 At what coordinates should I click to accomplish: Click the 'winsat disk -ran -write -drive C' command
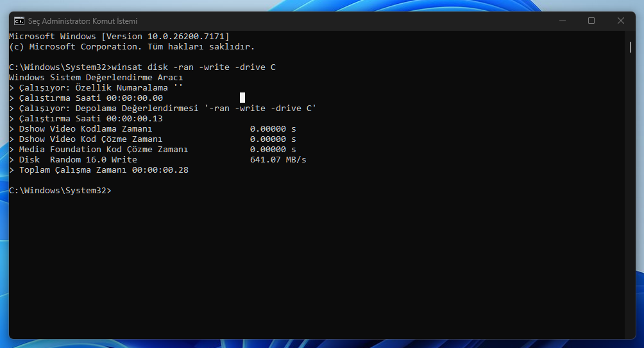[194, 67]
